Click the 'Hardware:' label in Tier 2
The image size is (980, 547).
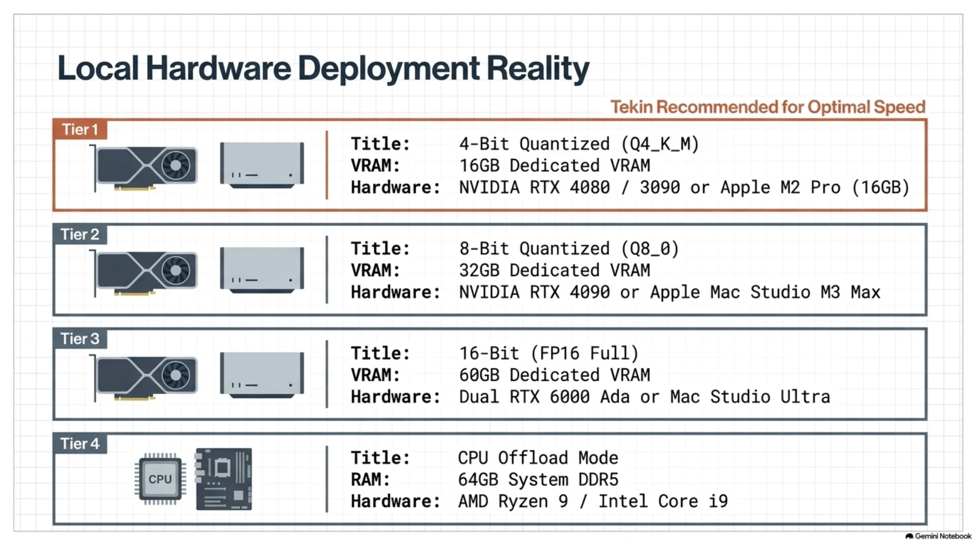click(396, 292)
